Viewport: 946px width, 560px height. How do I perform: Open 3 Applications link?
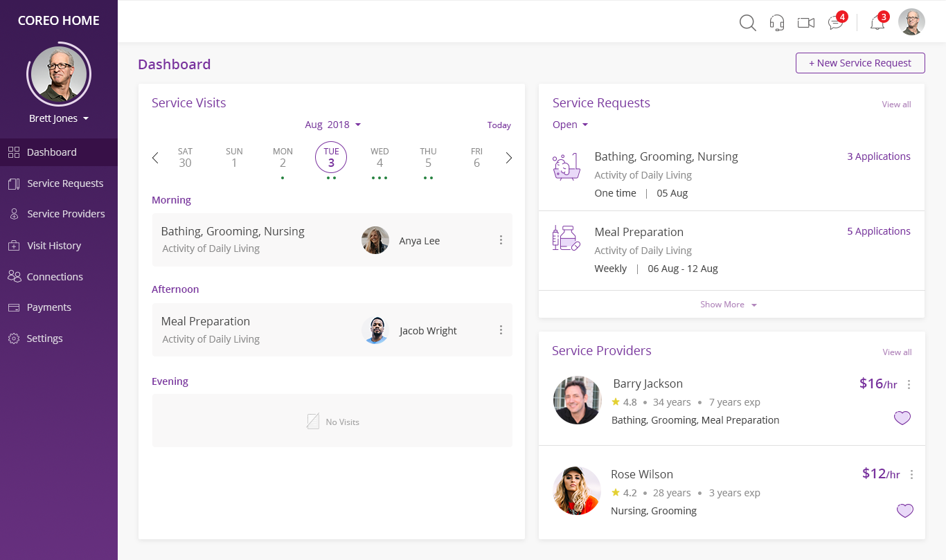tap(879, 156)
